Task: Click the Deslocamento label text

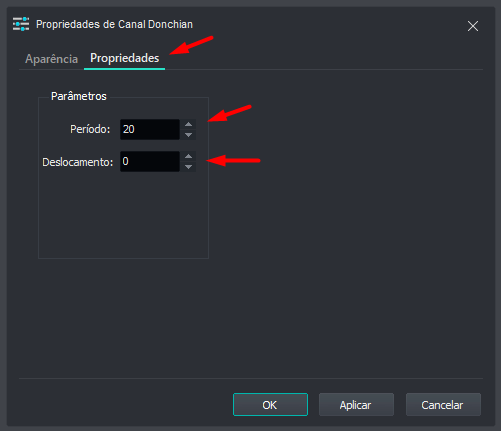Action: 78,162
